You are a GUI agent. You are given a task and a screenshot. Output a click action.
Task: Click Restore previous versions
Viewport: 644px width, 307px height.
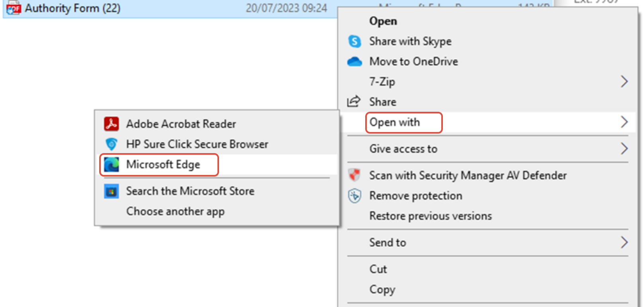(x=430, y=216)
